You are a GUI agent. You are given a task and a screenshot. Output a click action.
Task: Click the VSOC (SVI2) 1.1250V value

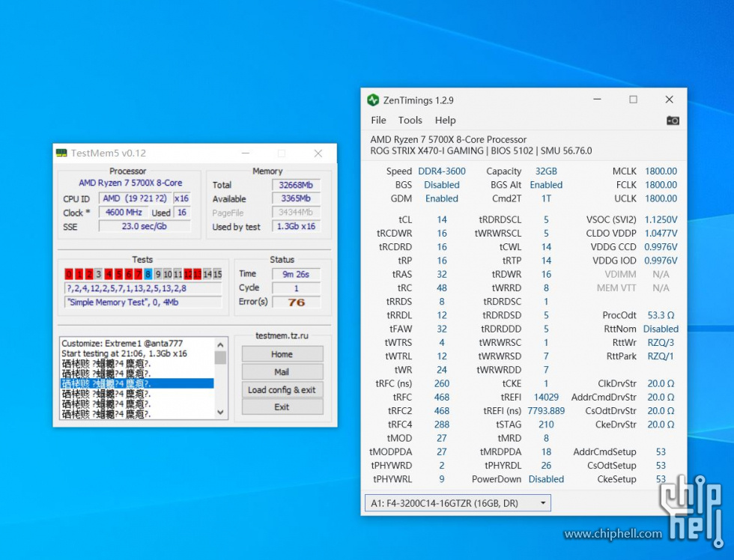(x=661, y=219)
